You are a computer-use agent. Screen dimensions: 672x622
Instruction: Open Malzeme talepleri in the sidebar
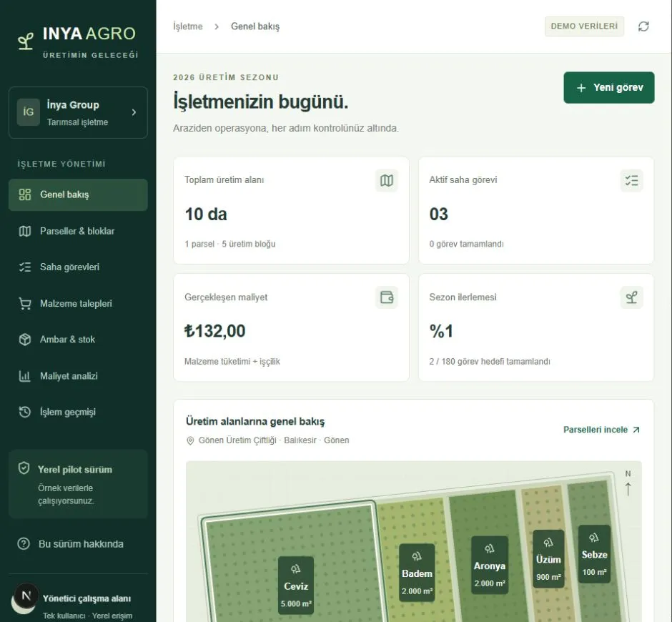click(78, 304)
